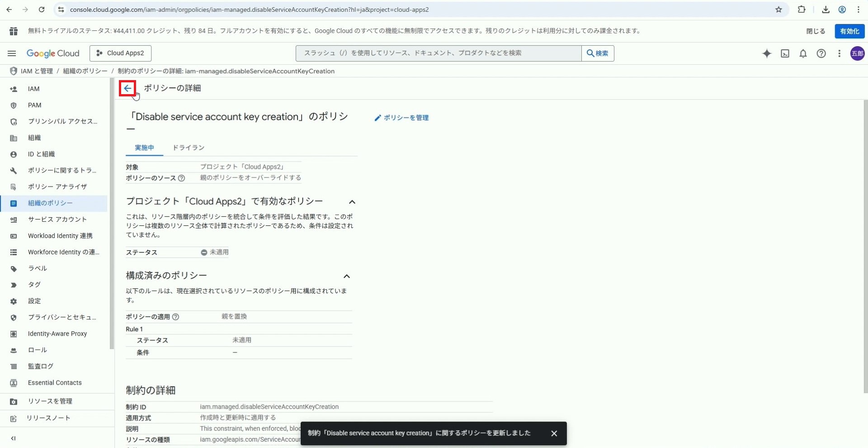
Task: Switch to the ドライラン tab
Action: pyautogui.click(x=189, y=148)
